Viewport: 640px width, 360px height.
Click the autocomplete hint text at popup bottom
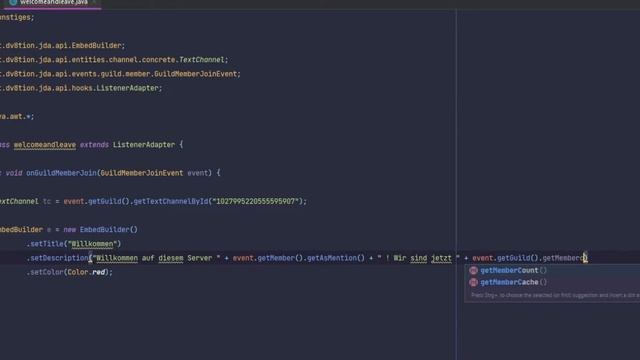click(x=555, y=295)
